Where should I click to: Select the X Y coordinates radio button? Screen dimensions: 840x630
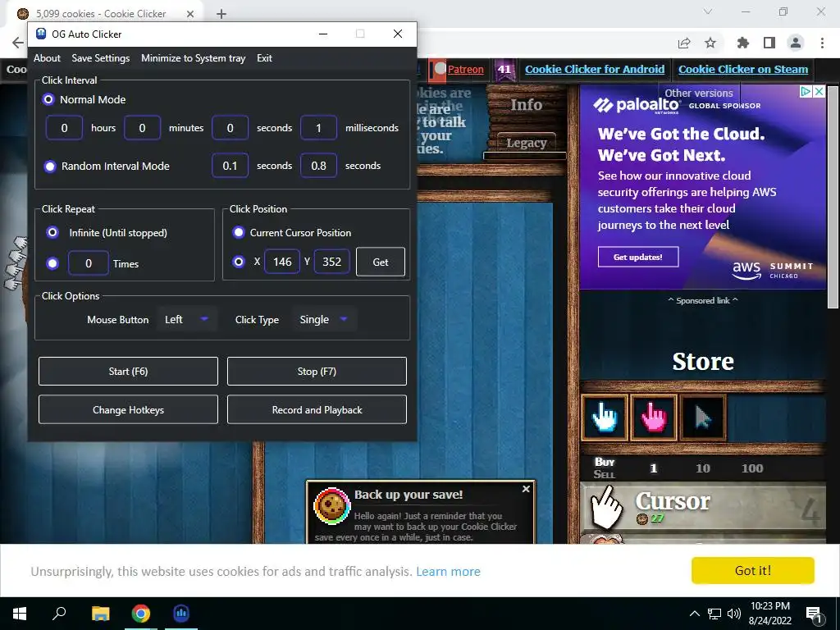coord(239,262)
